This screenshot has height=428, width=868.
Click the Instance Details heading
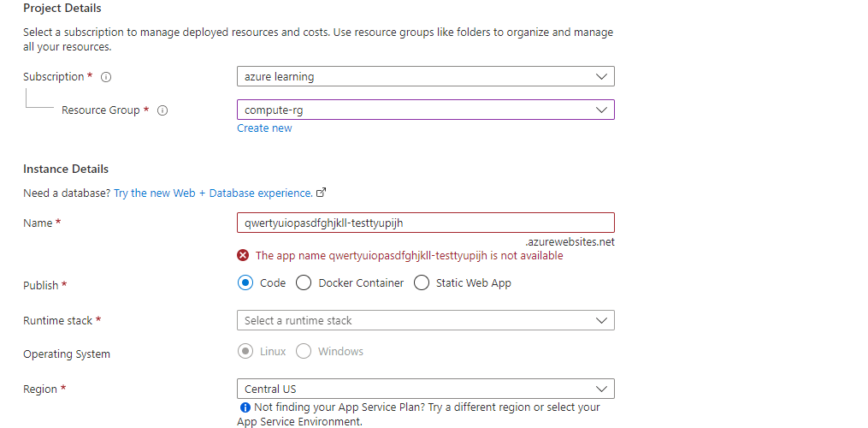66,169
